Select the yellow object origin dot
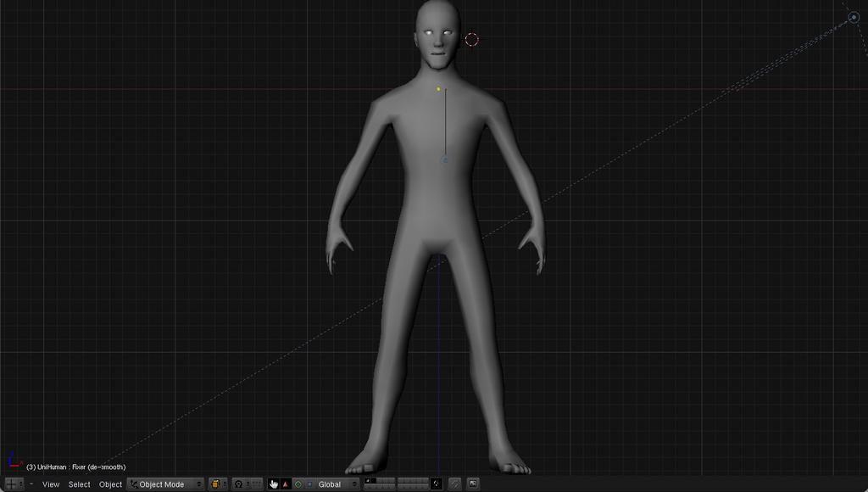 point(438,89)
